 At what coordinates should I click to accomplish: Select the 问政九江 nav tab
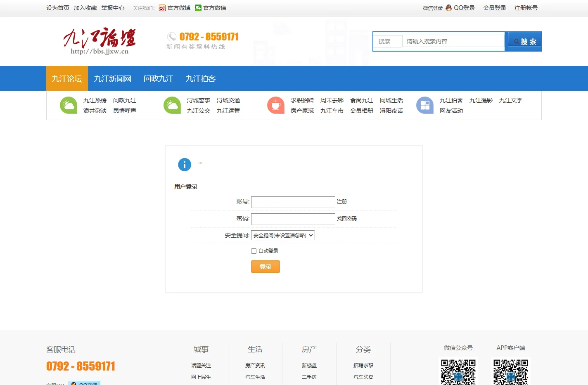tap(159, 78)
